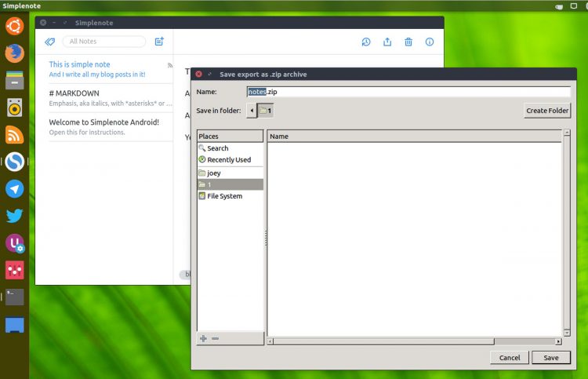Sort files using the Name column header
The width and height of the screenshot is (588, 379).
(x=415, y=137)
